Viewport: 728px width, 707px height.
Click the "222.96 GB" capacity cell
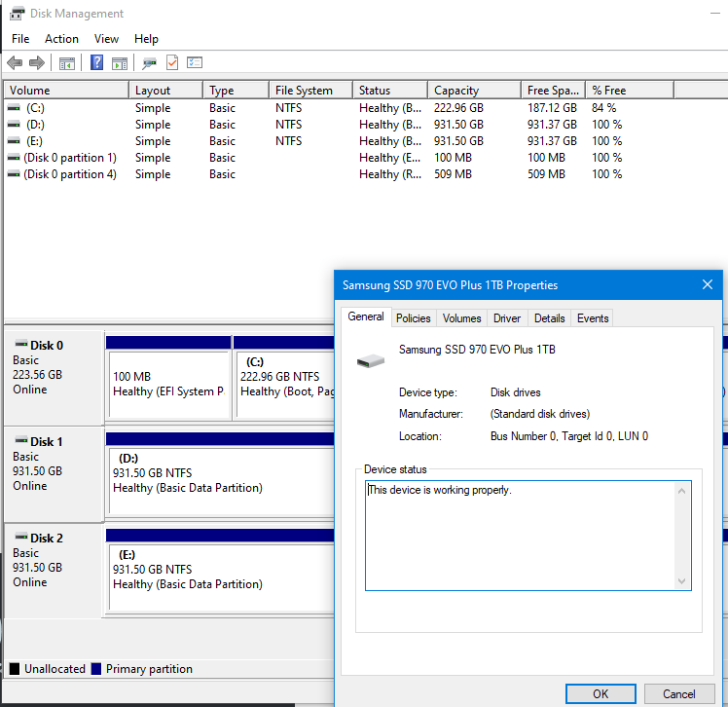[458, 108]
